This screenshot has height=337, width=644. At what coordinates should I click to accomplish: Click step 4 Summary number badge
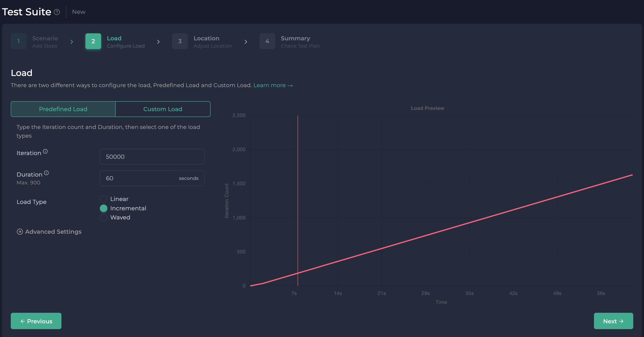tap(267, 41)
